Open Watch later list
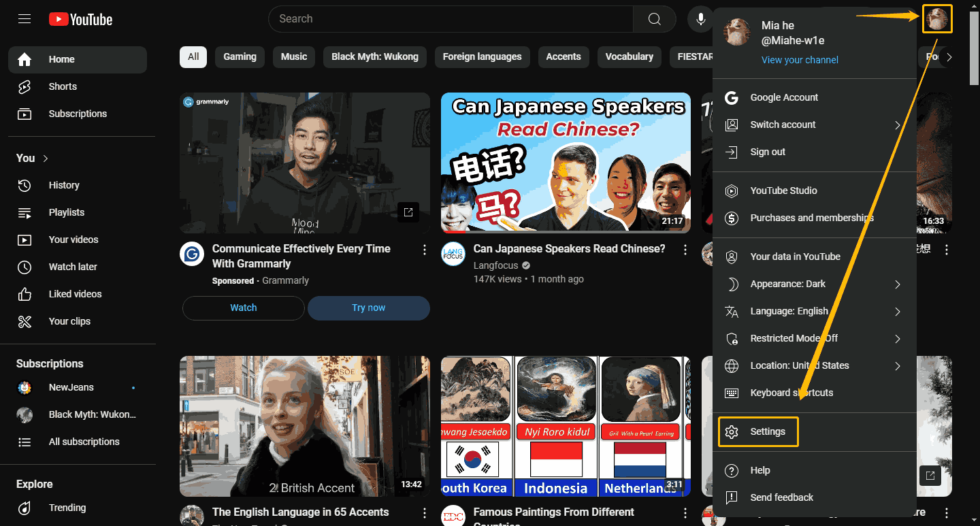Image resolution: width=980 pixels, height=526 pixels. coord(78,267)
